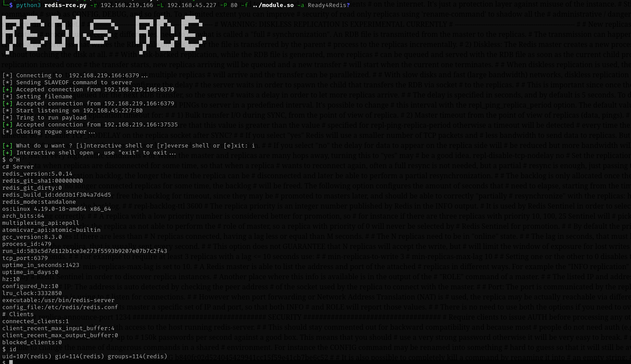Click the config_file:/etc/redis/redis.conf line
631x364 pixels.
pos(60,307)
